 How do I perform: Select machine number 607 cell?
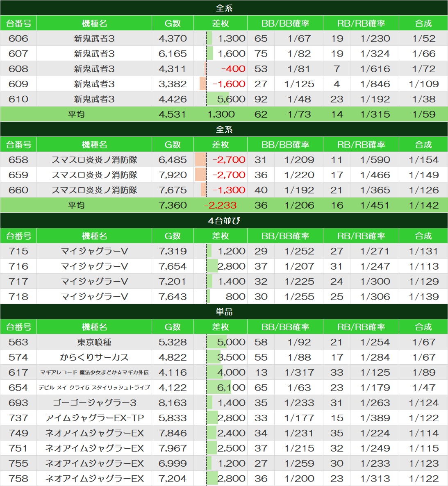(18, 54)
